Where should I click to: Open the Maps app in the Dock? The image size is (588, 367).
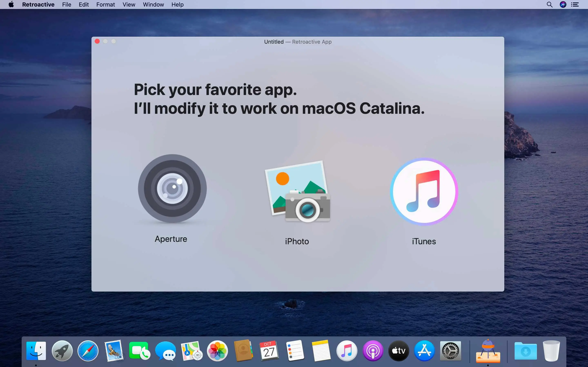click(191, 350)
